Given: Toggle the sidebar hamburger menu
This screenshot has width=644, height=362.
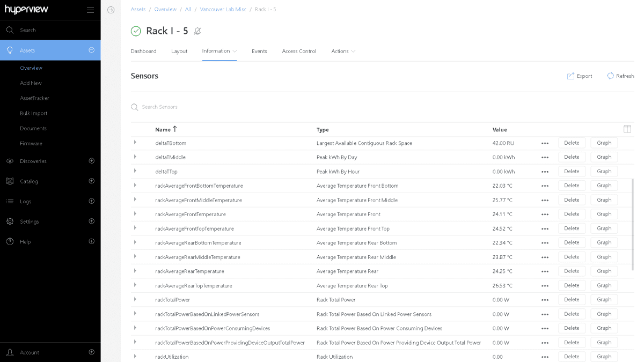Looking at the screenshot, I should click(x=90, y=9).
